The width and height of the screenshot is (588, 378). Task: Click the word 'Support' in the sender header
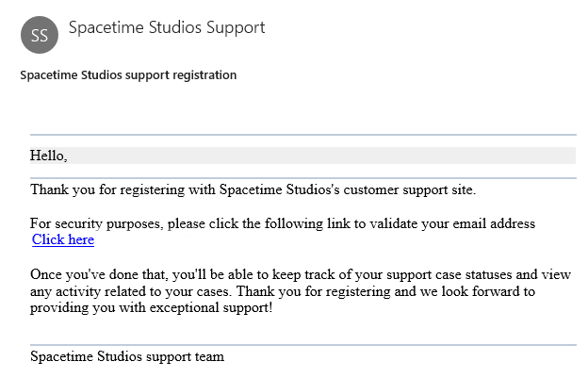[x=236, y=27]
